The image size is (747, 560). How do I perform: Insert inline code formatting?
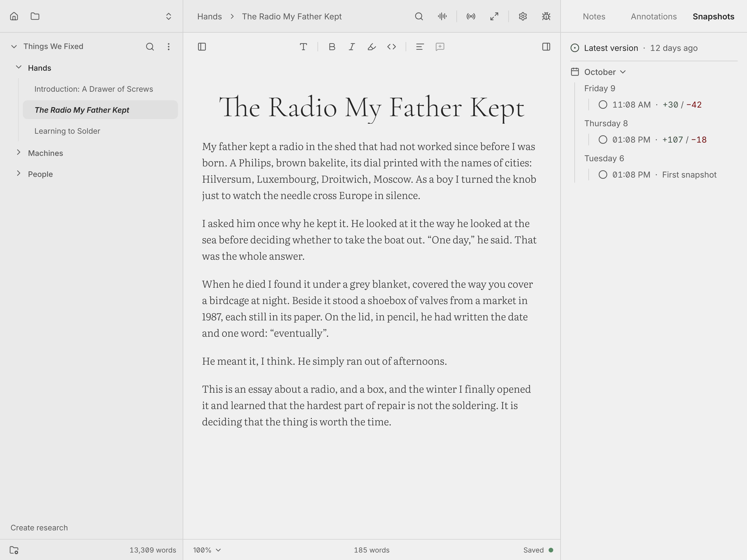[391, 47]
